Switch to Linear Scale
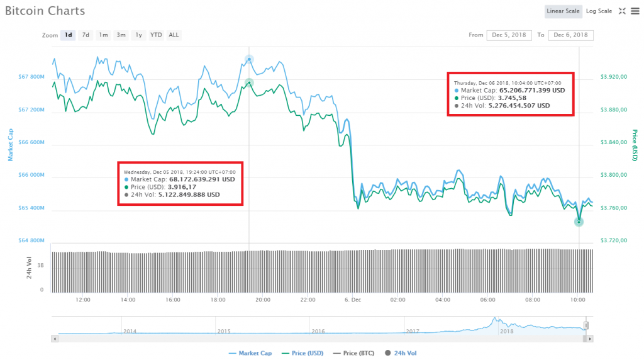This screenshot has height=360, width=644. 563,11
